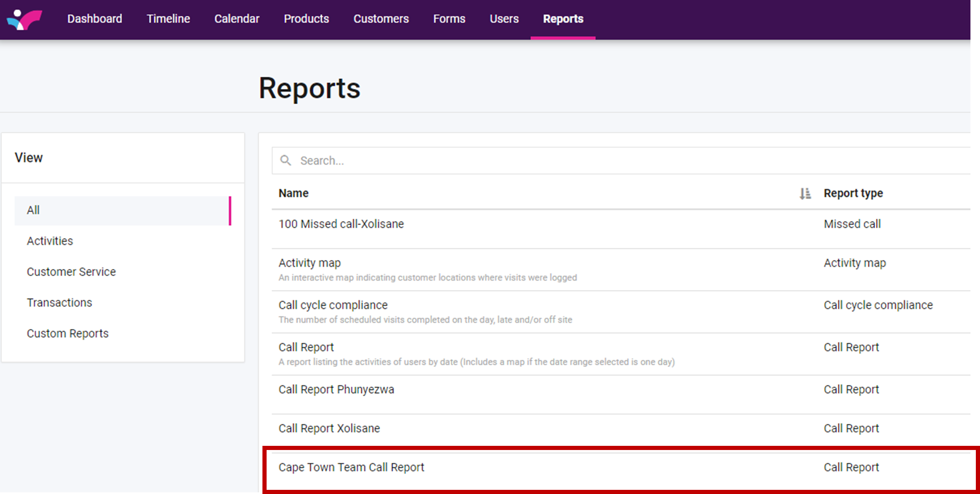The image size is (980, 494).
Task: Open the Cape Town Team Call Report
Action: tap(351, 467)
